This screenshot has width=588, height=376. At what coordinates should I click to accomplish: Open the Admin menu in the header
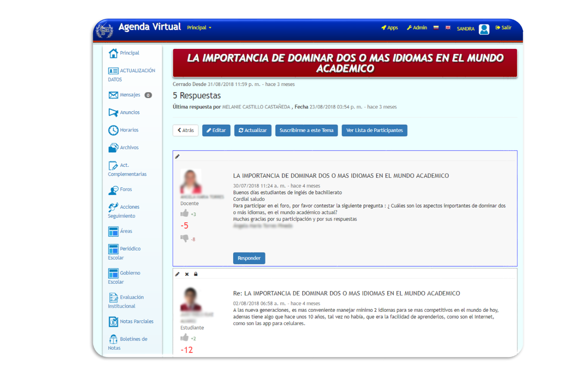(417, 28)
